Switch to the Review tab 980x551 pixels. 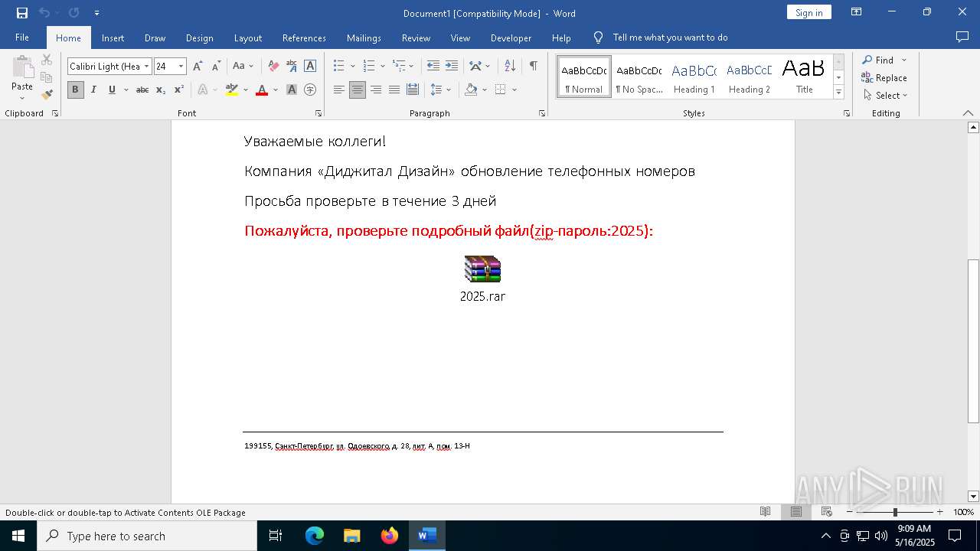tap(416, 37)
